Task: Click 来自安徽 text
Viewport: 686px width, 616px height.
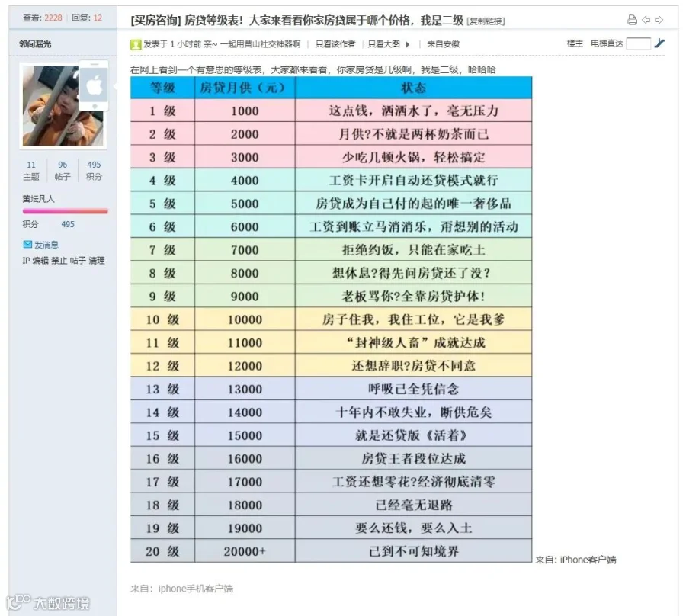Action: point(443,43)
